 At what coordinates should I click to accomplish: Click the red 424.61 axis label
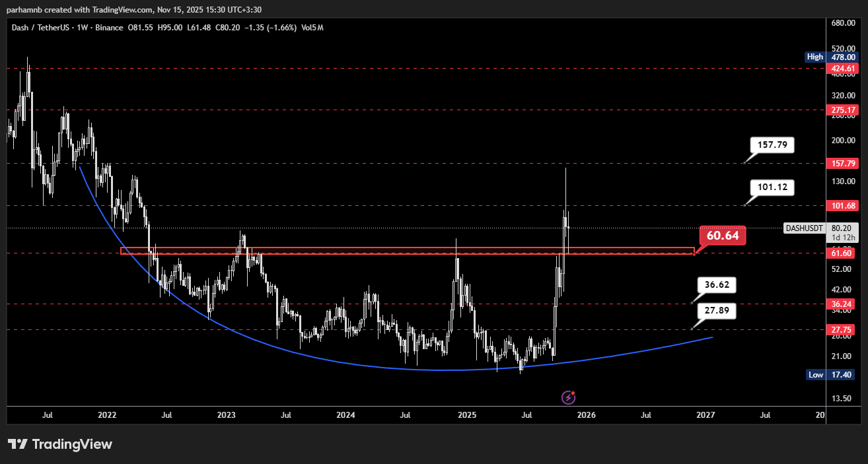coord(844,69)
